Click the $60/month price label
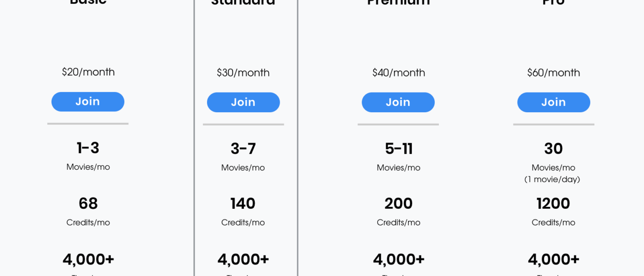644x276 pixels. point(553,73)
